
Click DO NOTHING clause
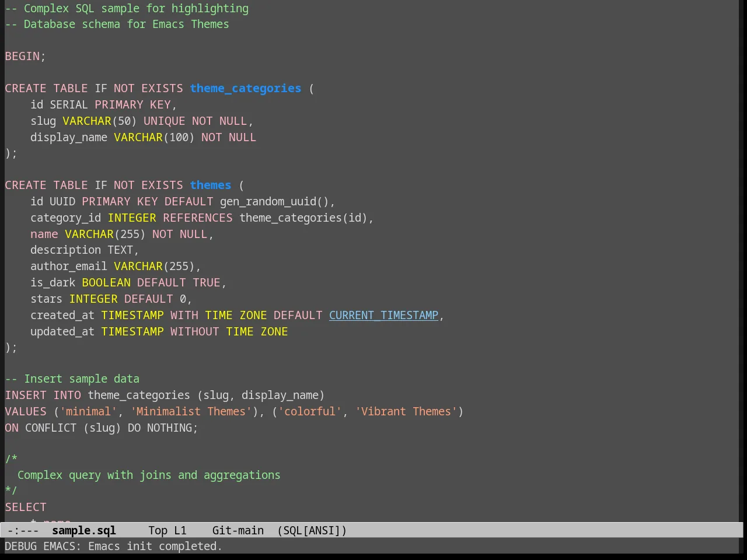[159, 428]
